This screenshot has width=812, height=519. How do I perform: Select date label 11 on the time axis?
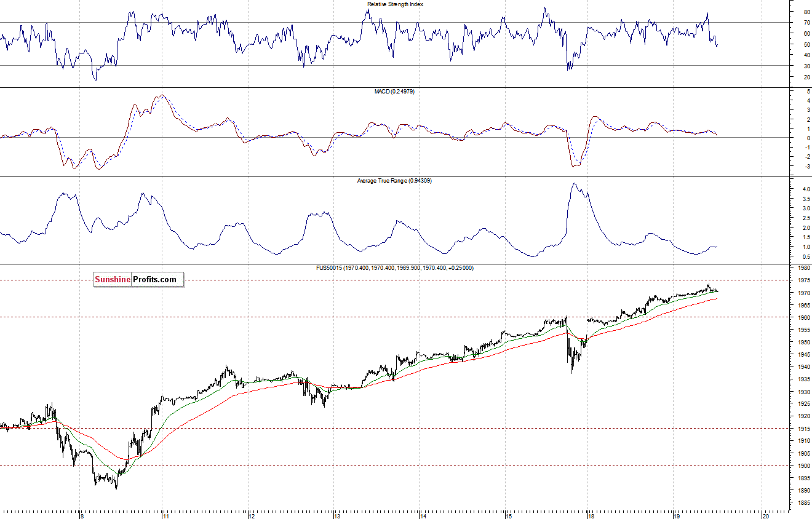click(166, 515)
